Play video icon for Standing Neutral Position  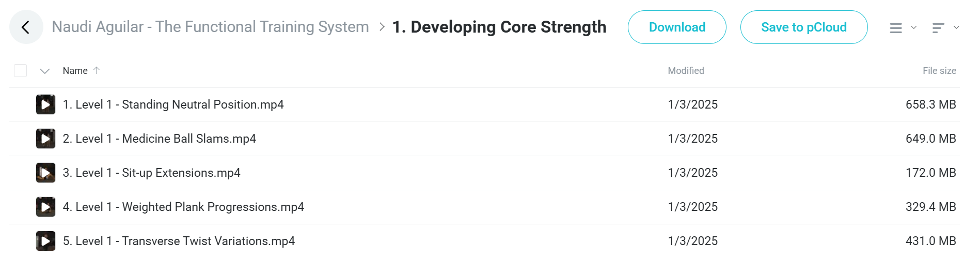(45, 104)
